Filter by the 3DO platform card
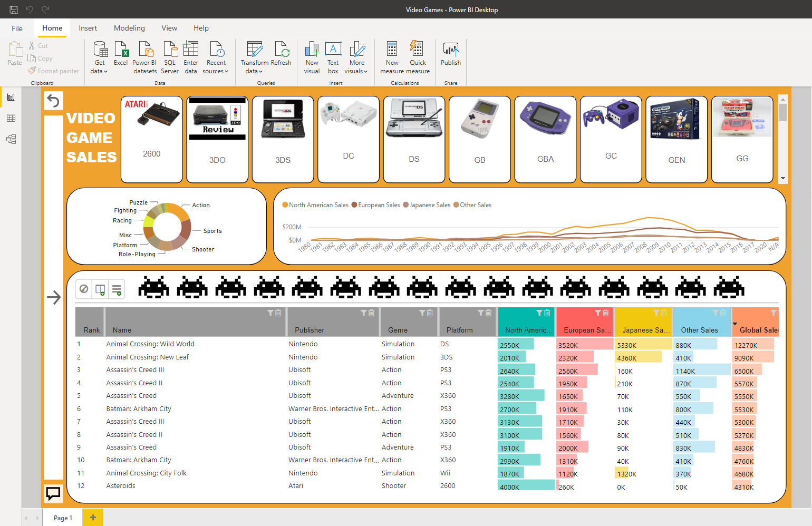Image resolution: width=812 pixels, height=526 pixels. [x=217, y=139]
